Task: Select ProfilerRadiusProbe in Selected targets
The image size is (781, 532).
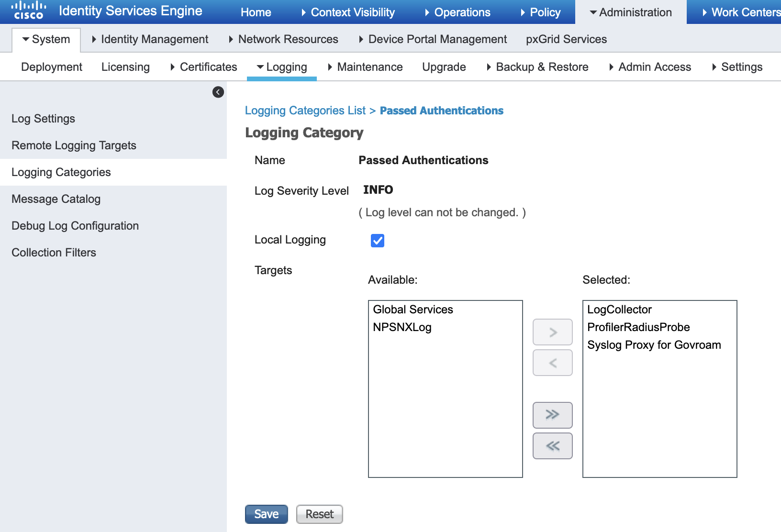Action: click(x=638, y=327)
